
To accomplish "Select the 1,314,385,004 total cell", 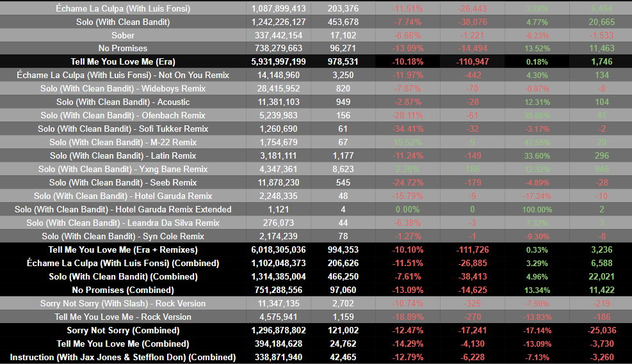I will coord(279,276).
